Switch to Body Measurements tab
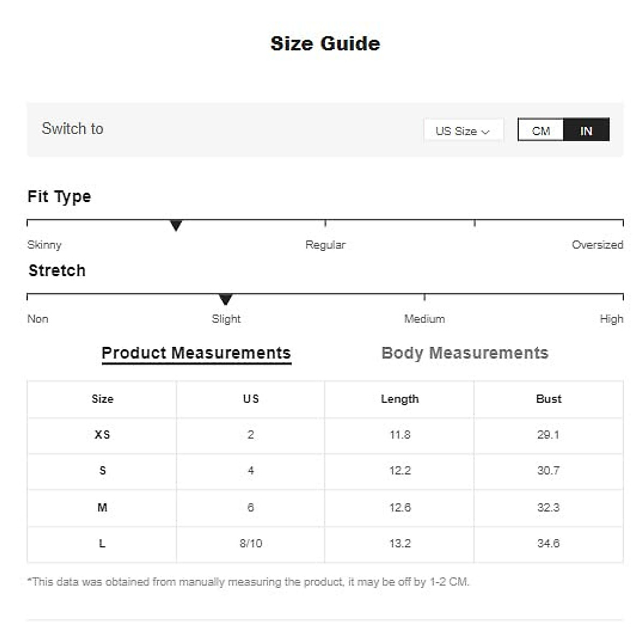This screenshot has width=644, height=644. [465, 353]
